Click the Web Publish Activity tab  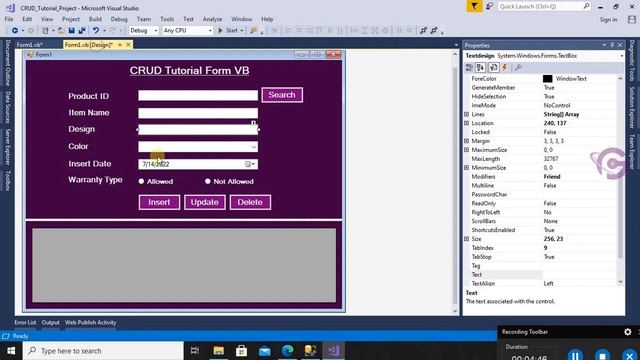tap(91, 322)
